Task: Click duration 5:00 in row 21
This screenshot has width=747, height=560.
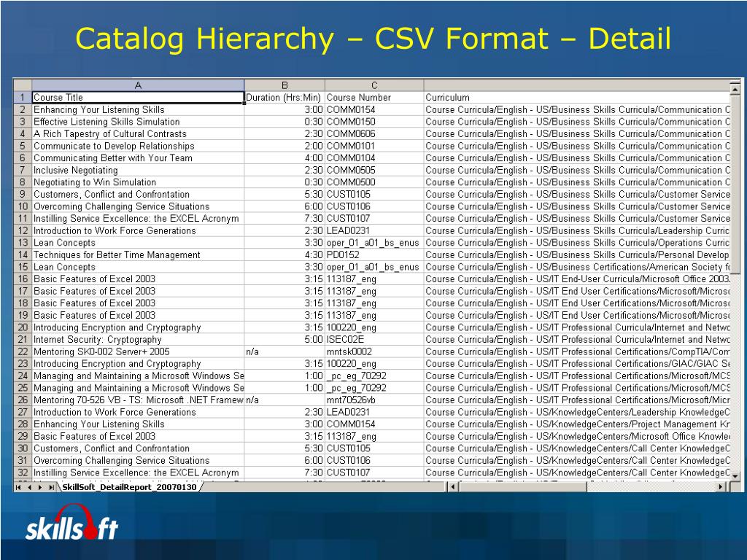Action: click(285, 340)
